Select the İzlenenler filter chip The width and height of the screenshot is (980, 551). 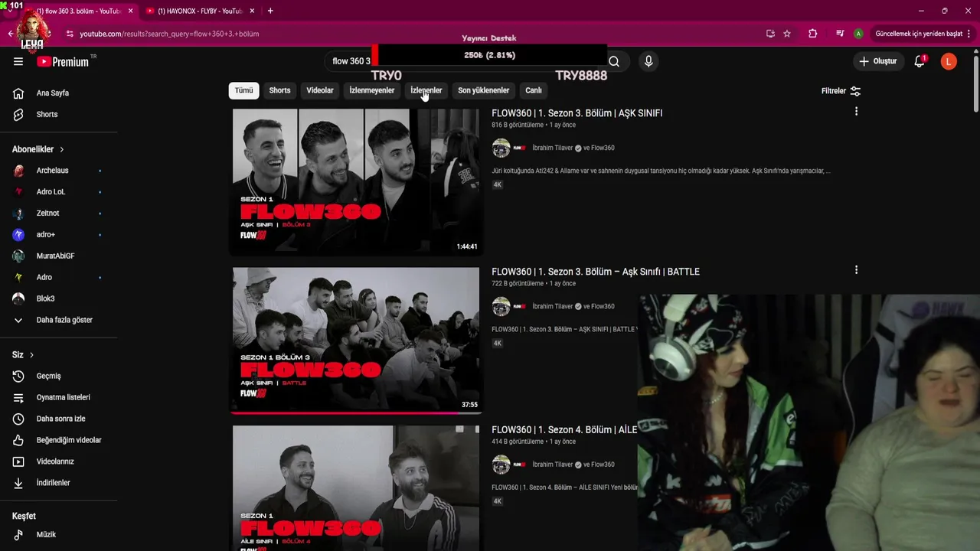[x=426, y=90]
